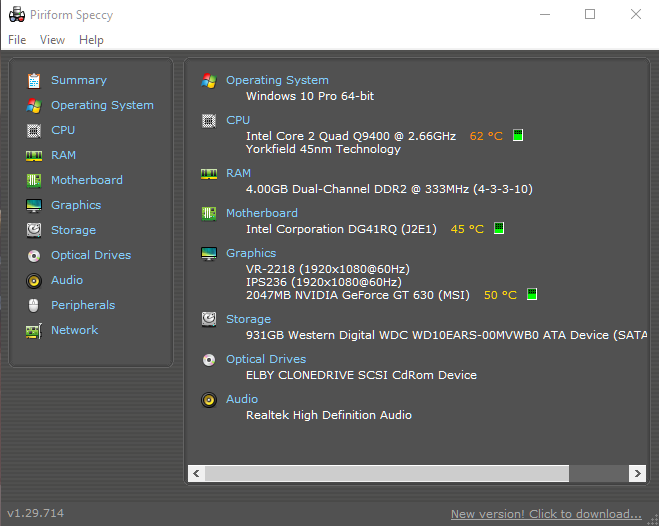The image size is (659, 526).
Task: Click the Audio speaker icon in summary panel
Action: [x=209, y=400]
